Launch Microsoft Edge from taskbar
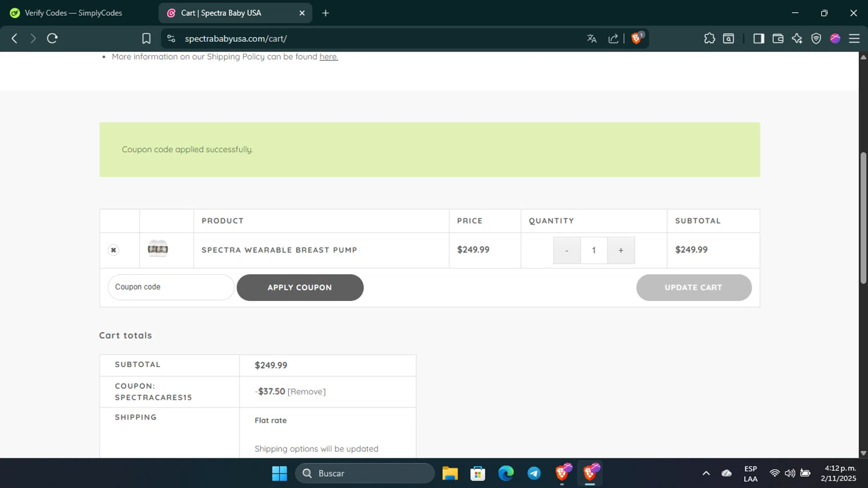This screenshot has width=868, height=488. click(x=506, y=474)
